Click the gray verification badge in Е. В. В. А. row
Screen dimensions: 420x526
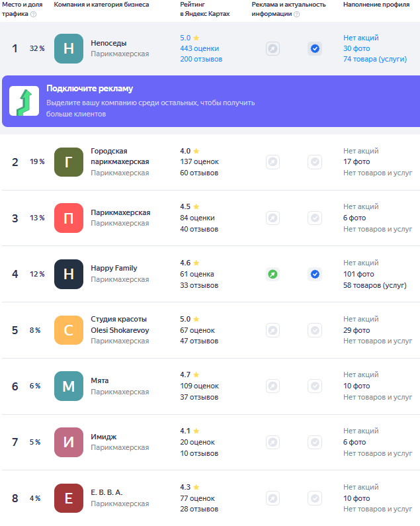tap(315, 498)
